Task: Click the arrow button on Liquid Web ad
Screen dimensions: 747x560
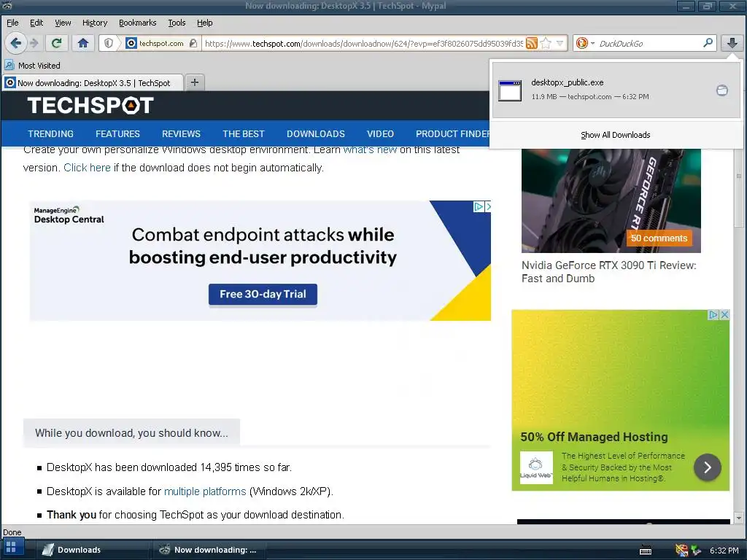Action: 707,467
